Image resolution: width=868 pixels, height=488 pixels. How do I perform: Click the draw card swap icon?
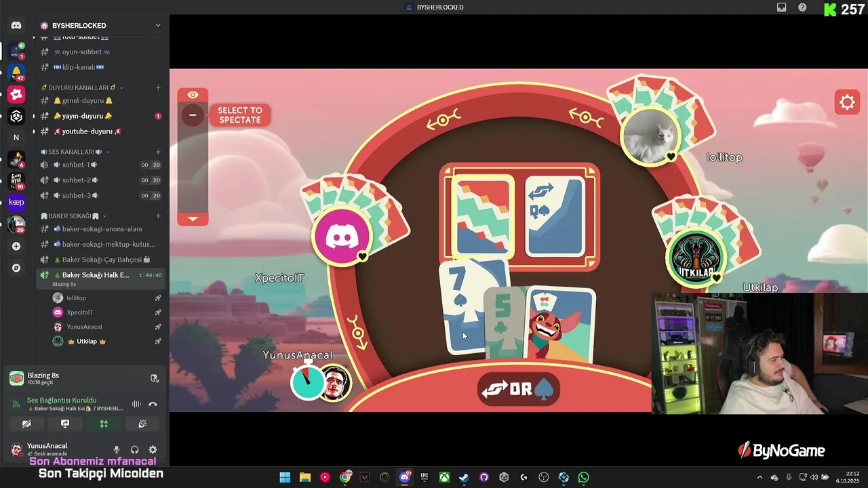[495, 389]
